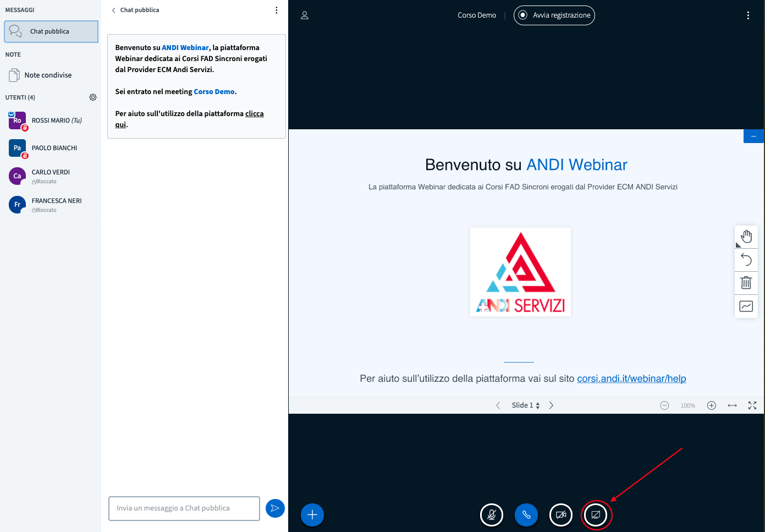
Task: Delete all annotations with trash icon
Action: click(x=746, y=283)
